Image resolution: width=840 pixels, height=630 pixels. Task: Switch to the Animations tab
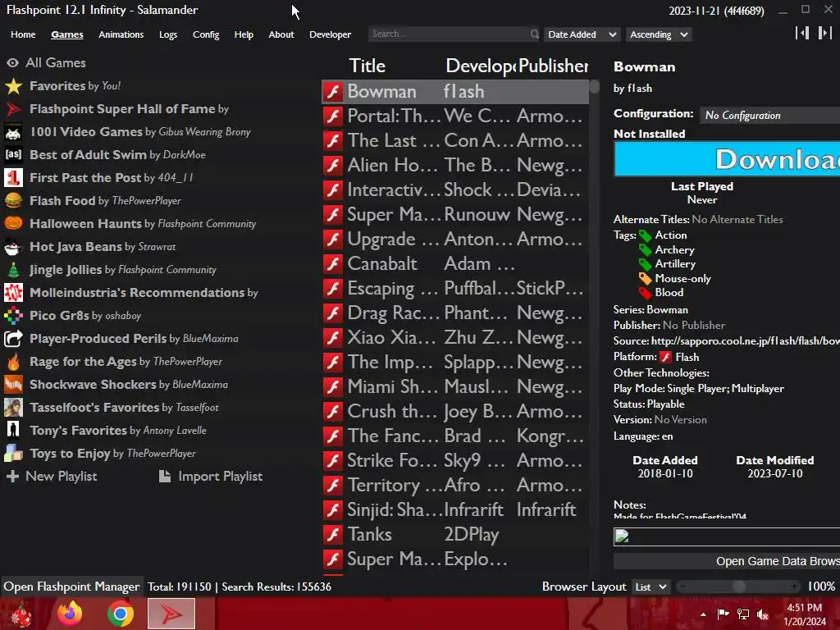[121, 34]
